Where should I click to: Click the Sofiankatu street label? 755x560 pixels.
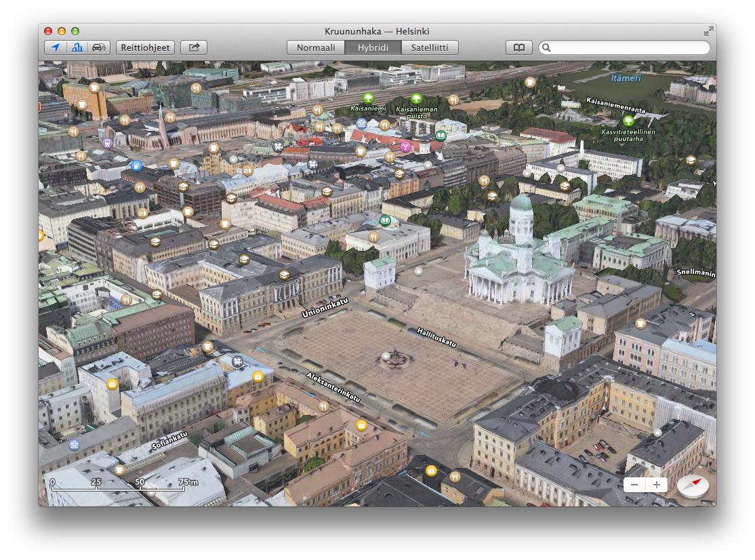[x=169, y=441]
